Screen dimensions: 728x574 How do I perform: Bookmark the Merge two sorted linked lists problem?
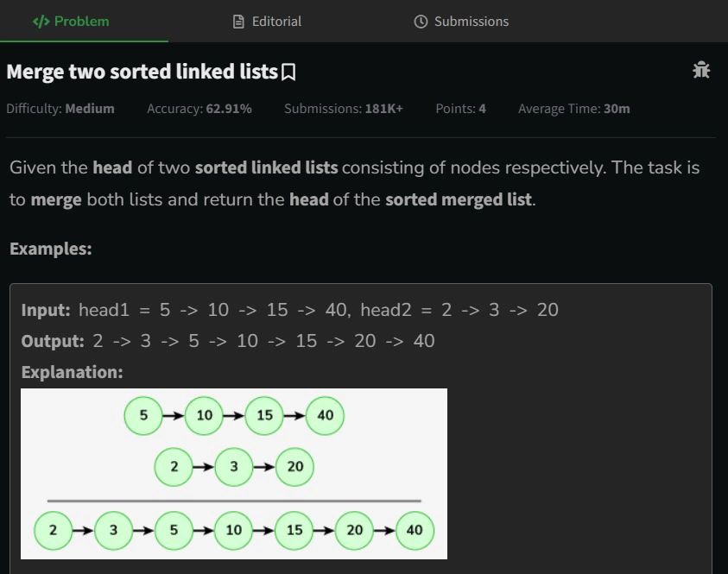(x=288, y=73)
